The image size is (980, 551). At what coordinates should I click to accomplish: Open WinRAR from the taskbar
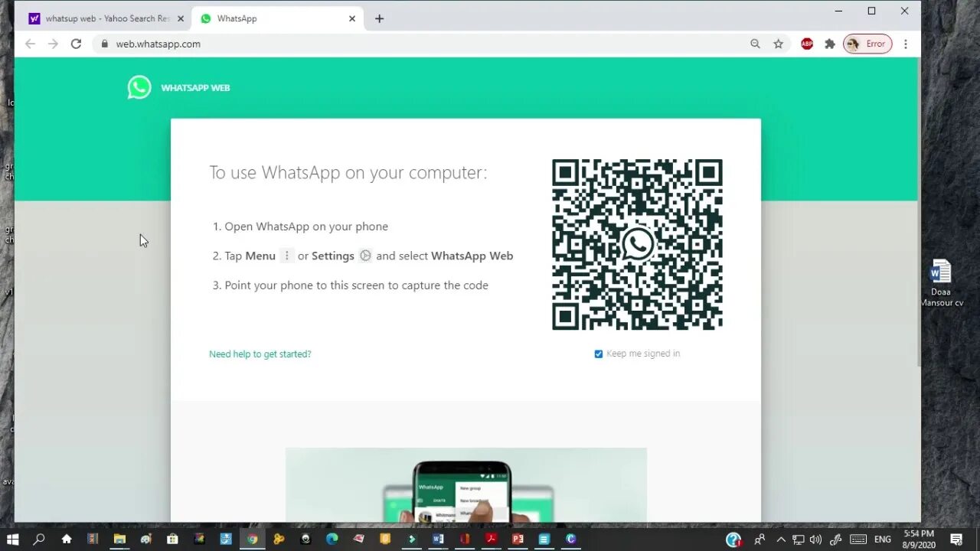93,539
